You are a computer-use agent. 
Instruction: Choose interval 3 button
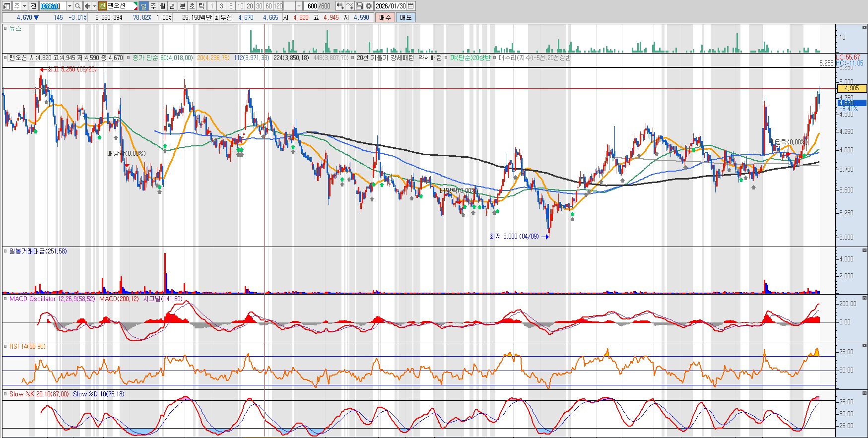coord(221,6)
